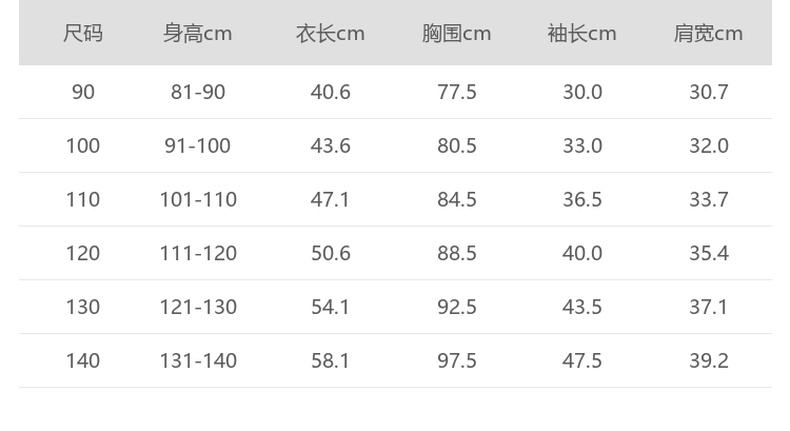This screenshot has height=431, width=790.
Task: Select the 肩宽cm header cell
Action: point(708,34)
